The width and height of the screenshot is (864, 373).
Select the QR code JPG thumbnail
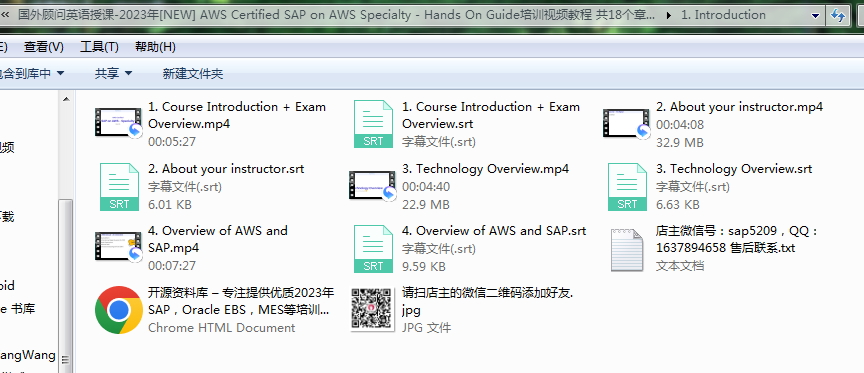pyautogui.click(x=372, y=310)
